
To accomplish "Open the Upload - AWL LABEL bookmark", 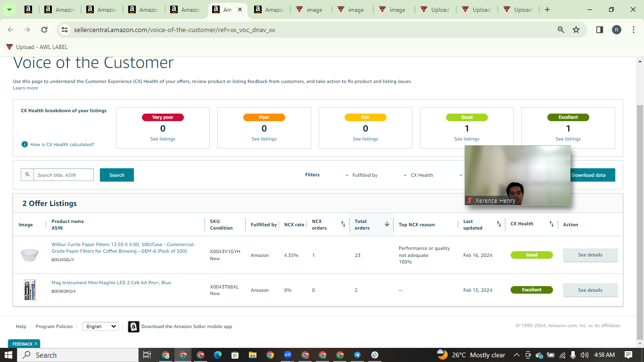I will 37,47.
